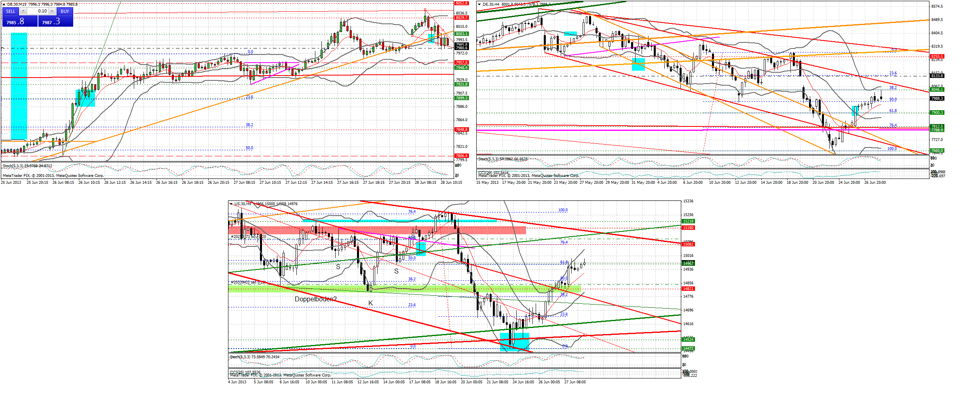
Task: Click the 38.2 Fibonacci label on DE.30 M15
Action: pos(249,125)
